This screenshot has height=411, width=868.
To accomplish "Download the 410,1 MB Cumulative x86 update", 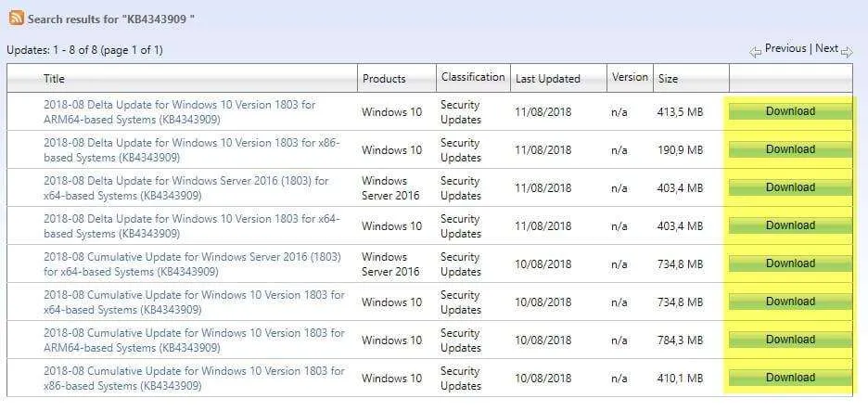I will 790,378.
